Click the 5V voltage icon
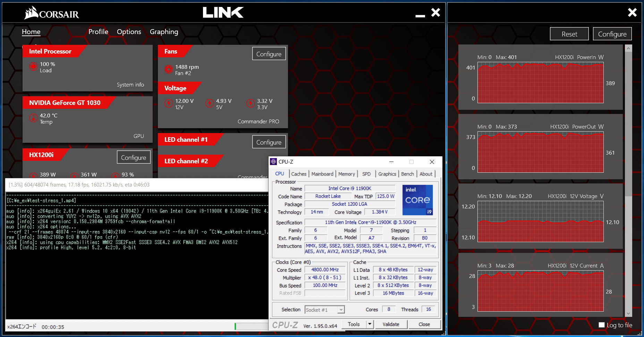This screenshot has height=337, width=644. tap(210, 103)
